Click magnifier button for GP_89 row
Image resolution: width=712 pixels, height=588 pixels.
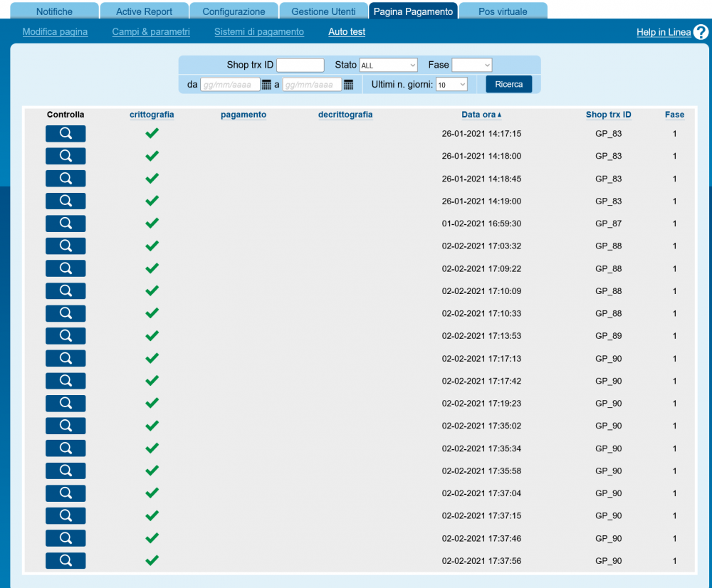(66, 335)
